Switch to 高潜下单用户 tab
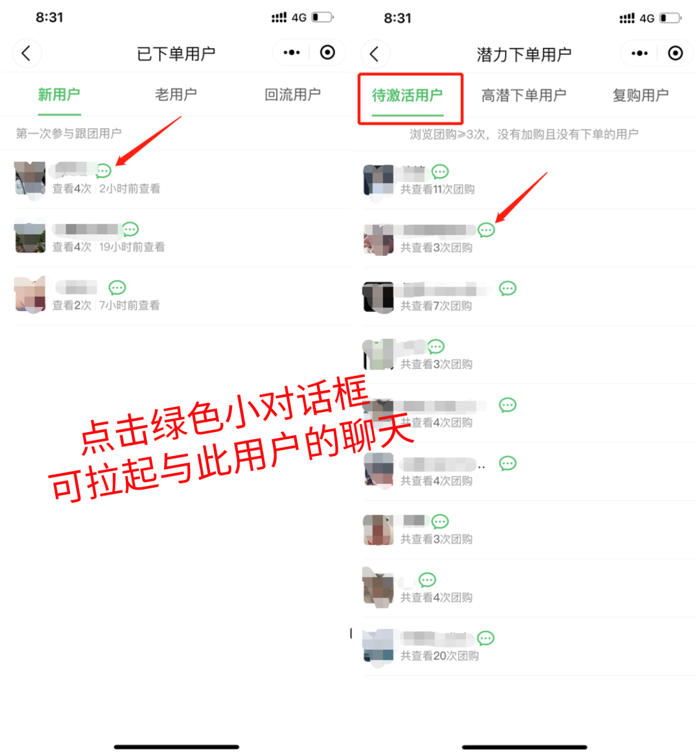The image size is (700, 754). point(524,95)
